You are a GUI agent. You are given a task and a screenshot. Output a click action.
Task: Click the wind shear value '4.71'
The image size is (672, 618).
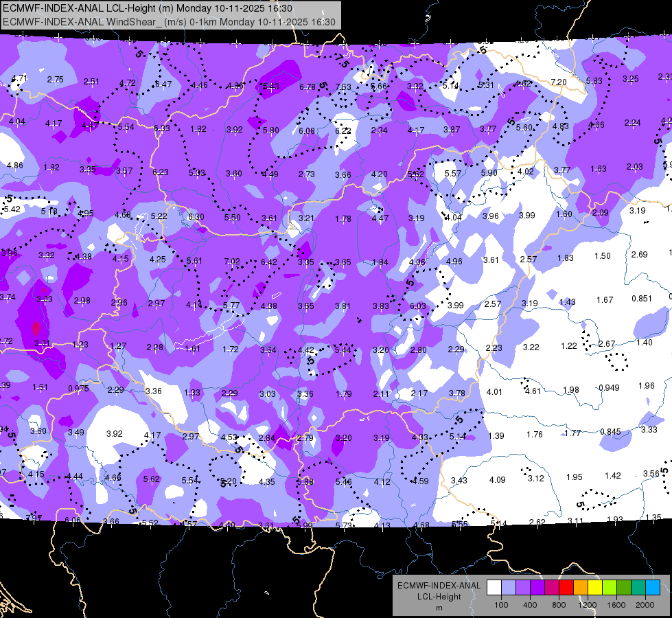coord(19,78)
